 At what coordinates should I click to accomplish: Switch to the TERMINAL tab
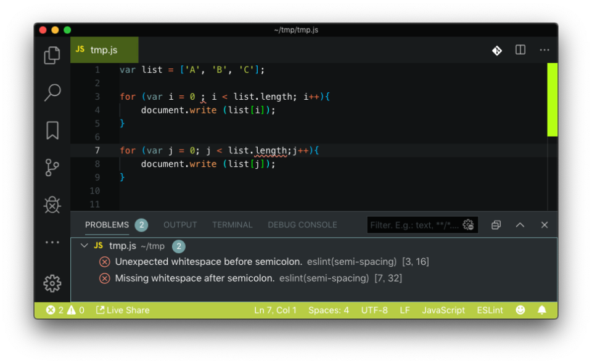click(232, 225)
